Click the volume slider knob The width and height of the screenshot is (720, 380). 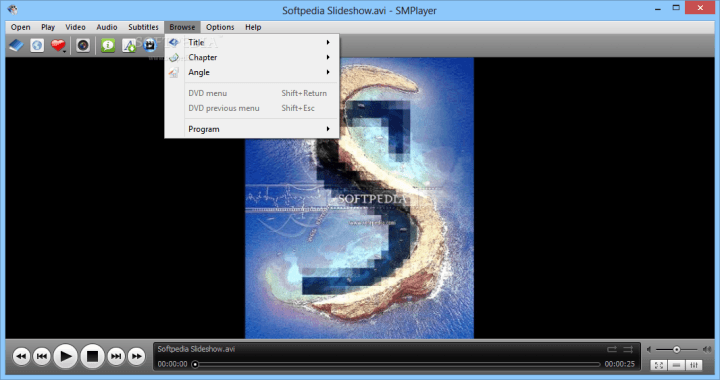tap(676, 350)
